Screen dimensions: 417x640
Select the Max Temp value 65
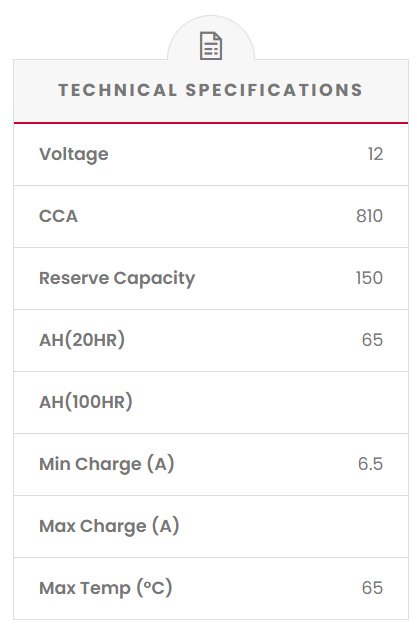point(372,589)
